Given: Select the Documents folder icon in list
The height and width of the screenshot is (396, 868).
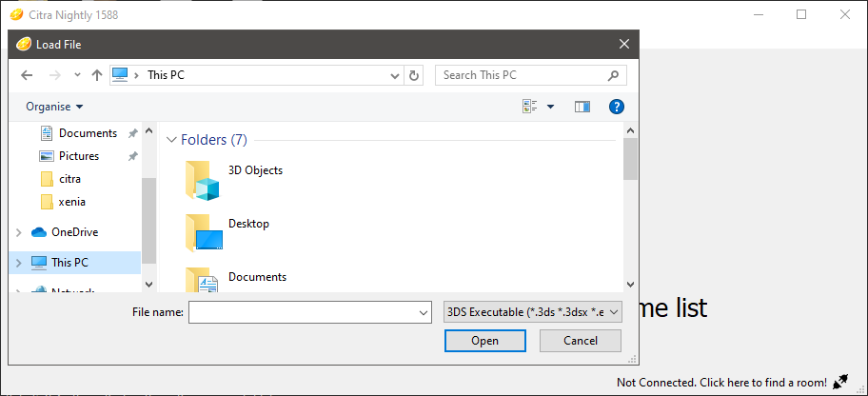Looking at the screenshot, I should [202, 280].
